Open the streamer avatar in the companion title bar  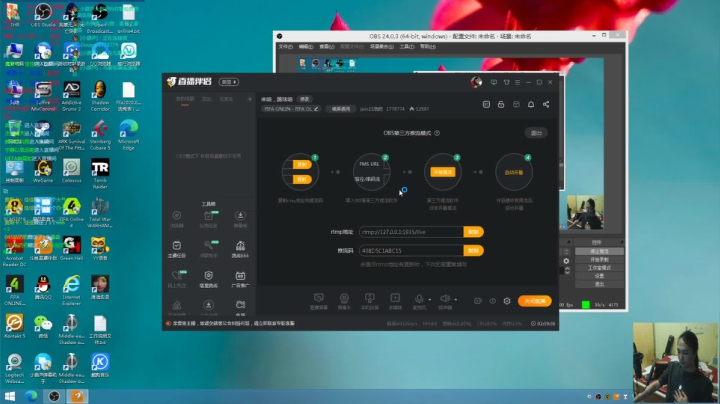click(476, 82)
